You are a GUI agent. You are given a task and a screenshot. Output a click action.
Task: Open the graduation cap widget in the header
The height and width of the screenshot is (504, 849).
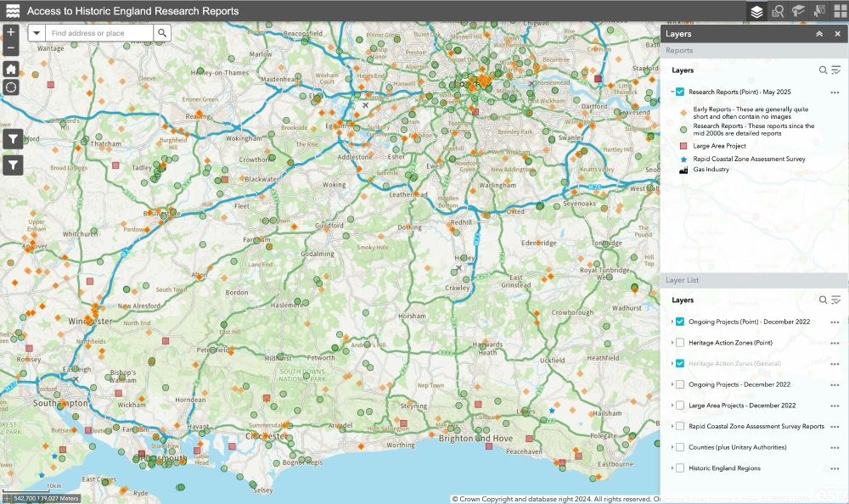pyautogui.click(x=798, y=11)
